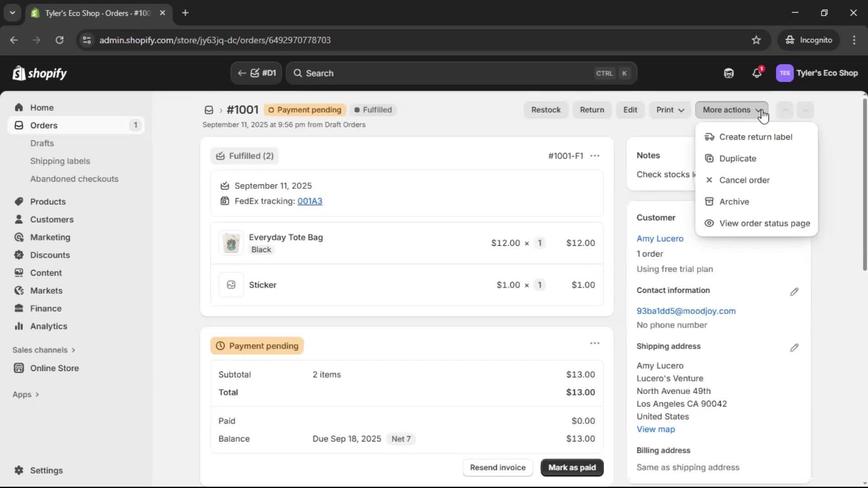The image size is (868, 488).
Task: Open the FedEx tracking number 001A3 link
Action: pos(309,202)
